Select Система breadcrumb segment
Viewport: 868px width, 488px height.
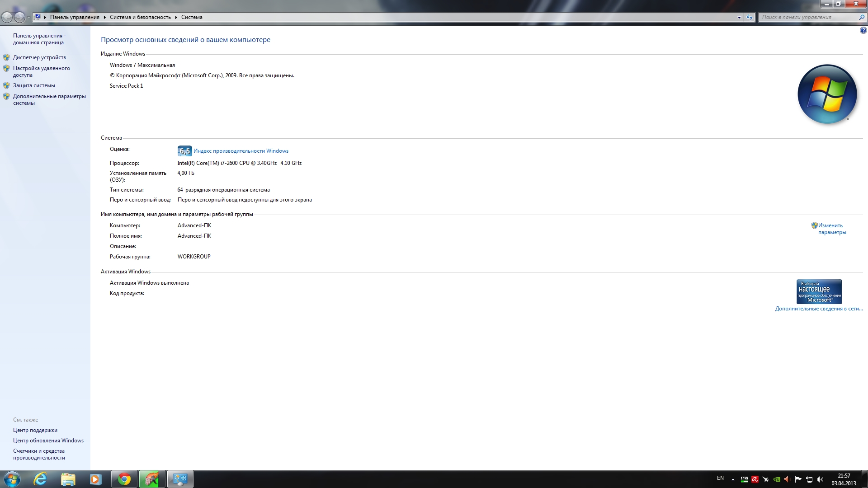pyautogui.click(x=192, y=17)
